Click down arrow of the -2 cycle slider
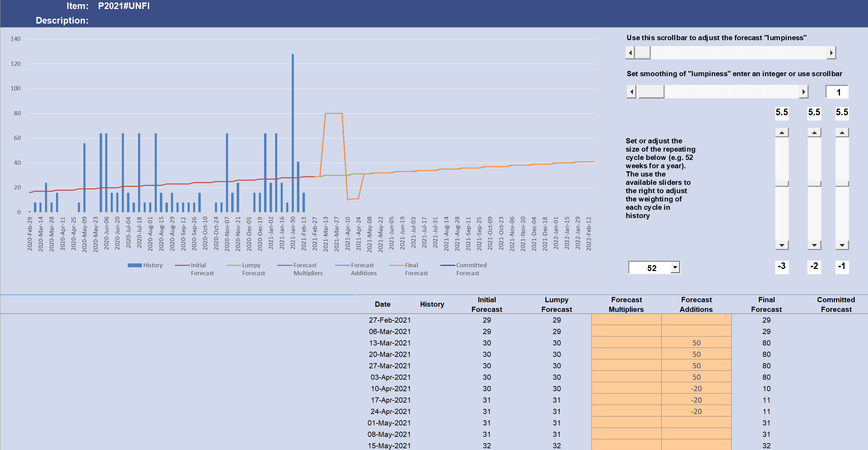This screenshot has height=450, width=868. point(814,245)
